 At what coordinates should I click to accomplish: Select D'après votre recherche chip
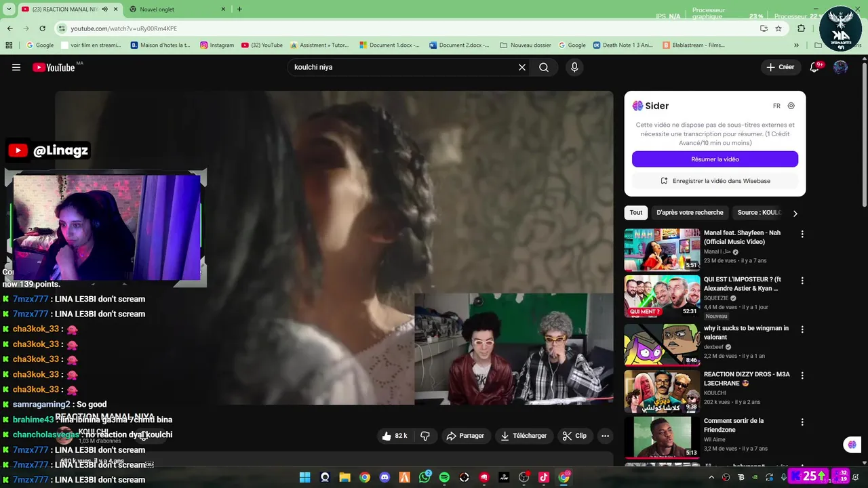point(690,213)
